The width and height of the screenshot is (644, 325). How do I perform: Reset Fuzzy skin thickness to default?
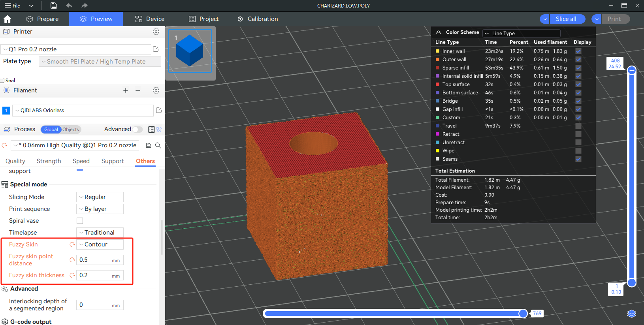[72, 275]
